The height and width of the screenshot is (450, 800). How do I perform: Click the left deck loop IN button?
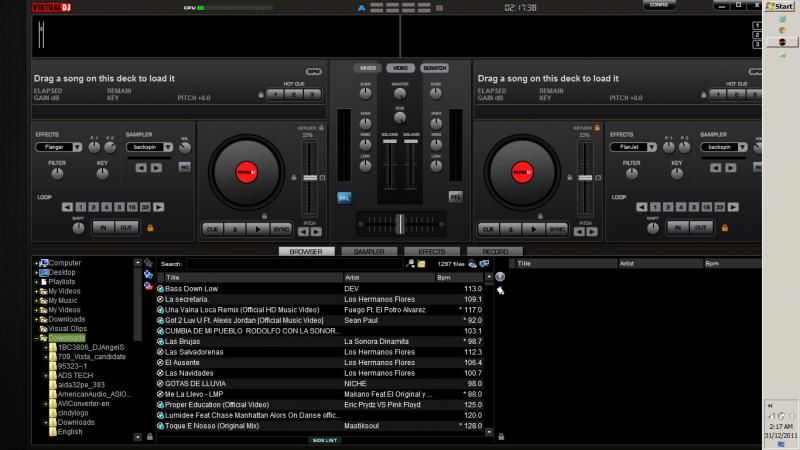102,227
